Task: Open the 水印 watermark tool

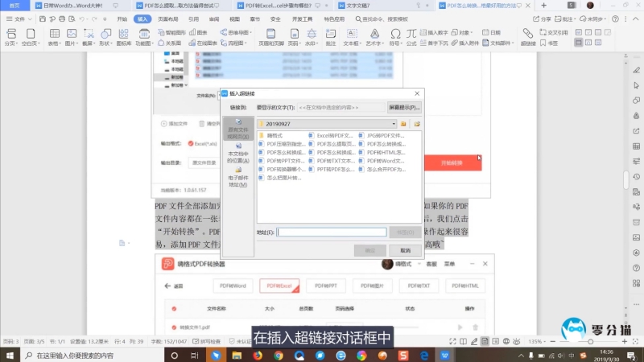Action: [x=312, y=37]
